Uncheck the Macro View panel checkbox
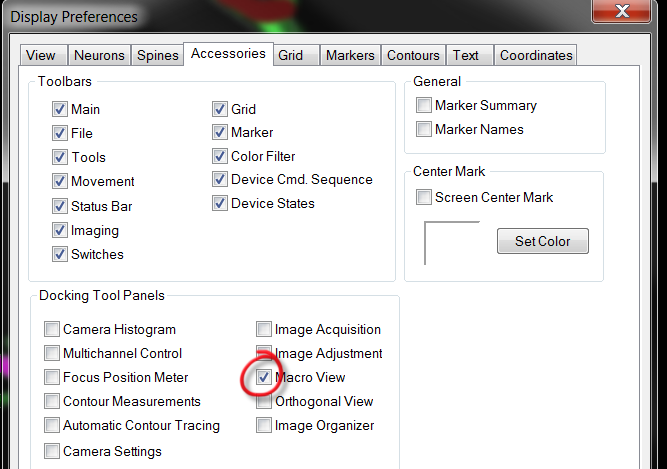 pos(264,377)
